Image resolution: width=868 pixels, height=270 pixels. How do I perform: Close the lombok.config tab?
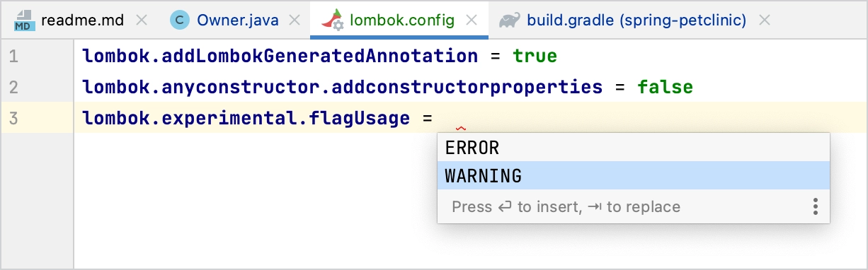(x=472, y=20)
